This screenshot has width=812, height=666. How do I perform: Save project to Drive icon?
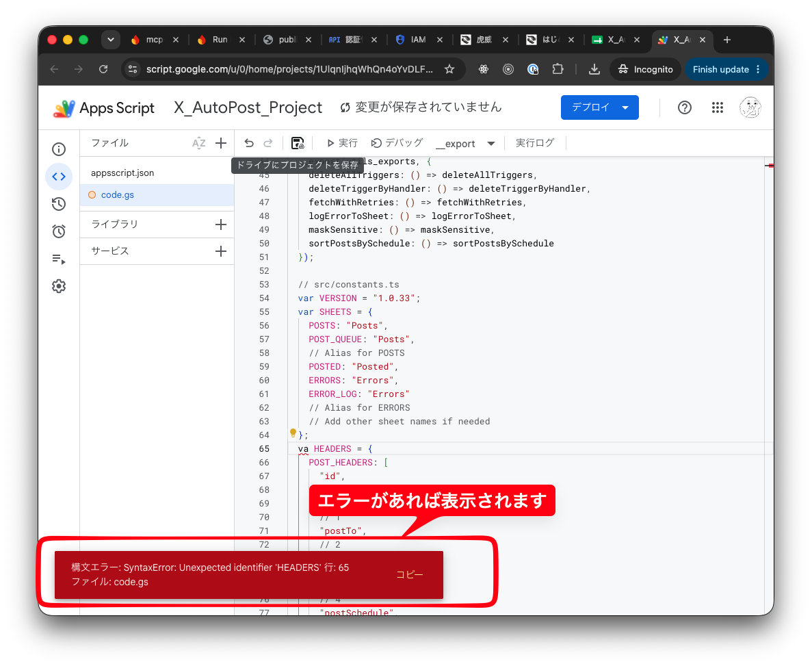click(298, 143)
